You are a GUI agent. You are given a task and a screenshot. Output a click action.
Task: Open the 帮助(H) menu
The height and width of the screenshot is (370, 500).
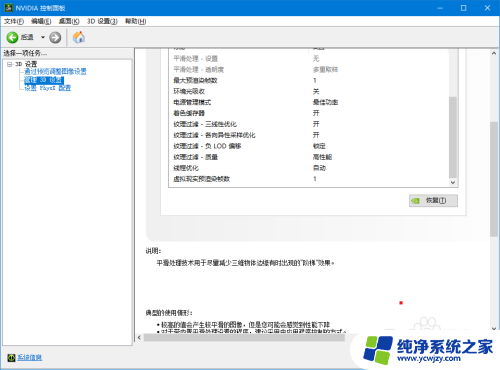135,21
